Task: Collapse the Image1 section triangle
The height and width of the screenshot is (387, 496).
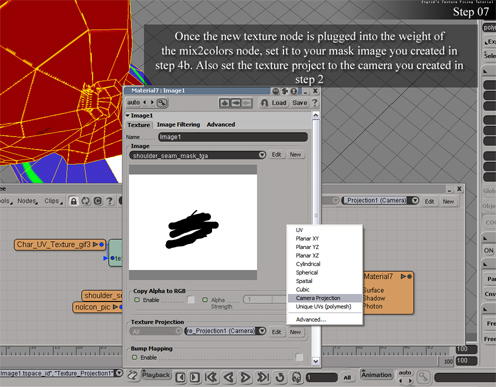Action: pos(128,115)
